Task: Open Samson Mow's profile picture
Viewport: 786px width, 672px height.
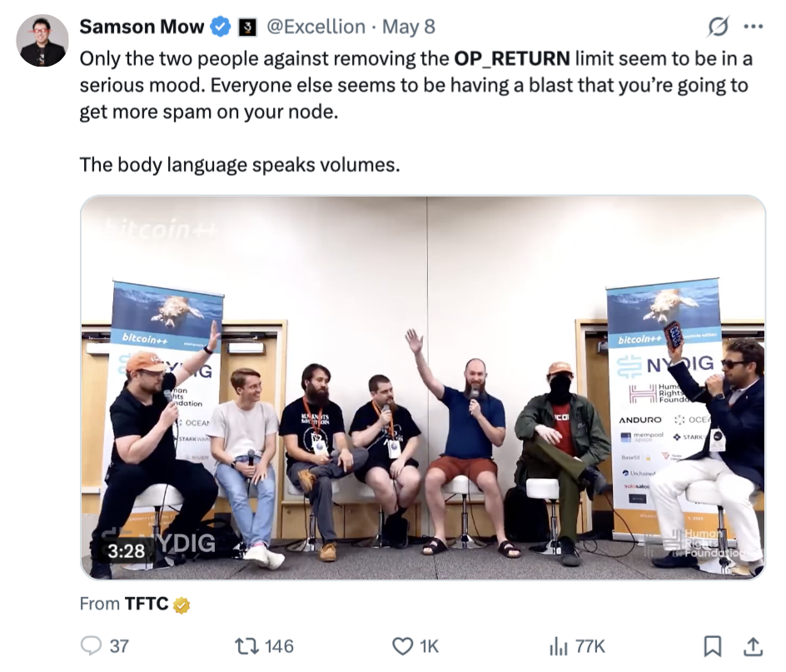Action: tap(42, 41)
